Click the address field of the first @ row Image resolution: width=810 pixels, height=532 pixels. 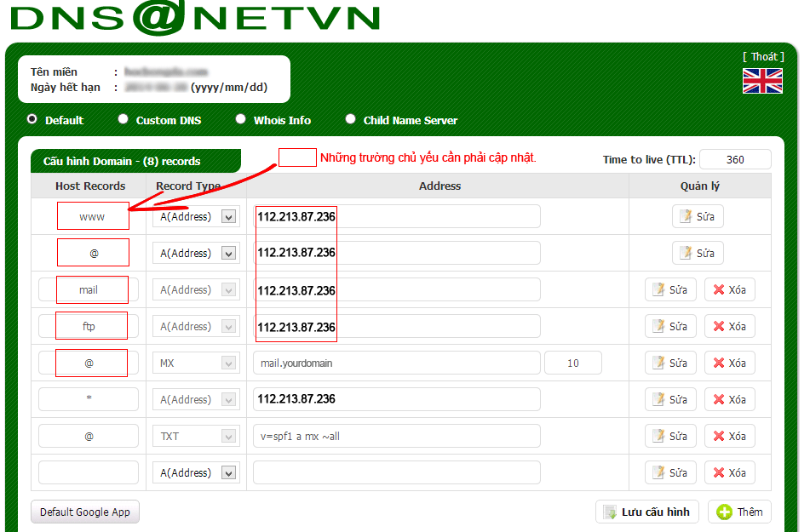[397, 253]
